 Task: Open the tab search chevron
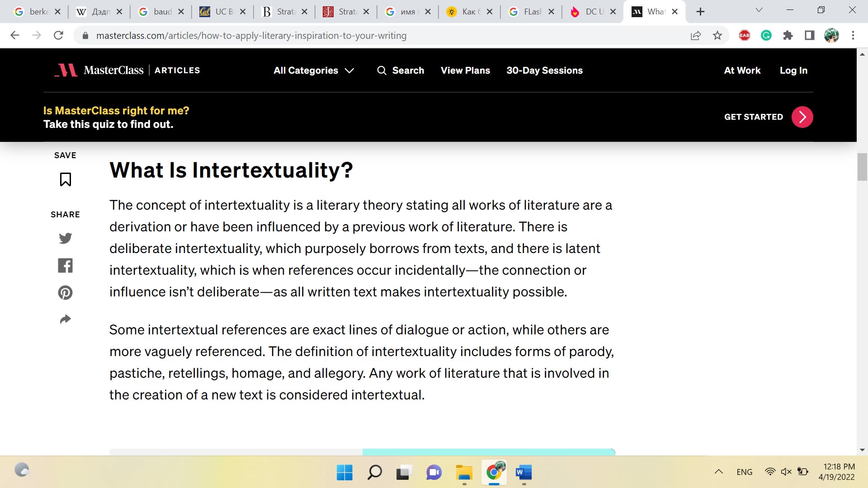[759, 10]
